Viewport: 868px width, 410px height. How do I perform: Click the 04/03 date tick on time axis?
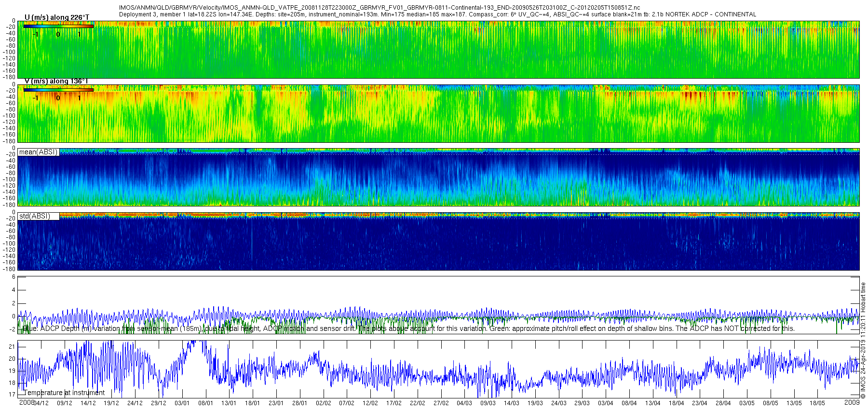tap(464, 403)
